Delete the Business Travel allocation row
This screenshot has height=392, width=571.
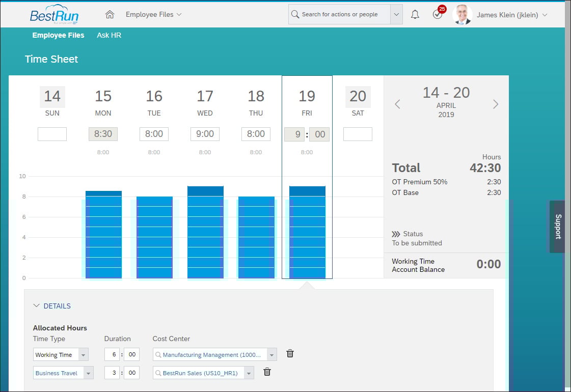tap(267, 372)
